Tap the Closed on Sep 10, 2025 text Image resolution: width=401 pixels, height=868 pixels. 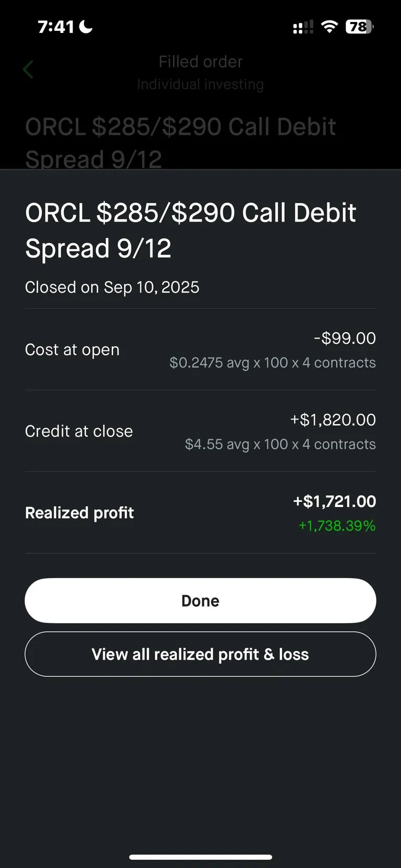112,287
